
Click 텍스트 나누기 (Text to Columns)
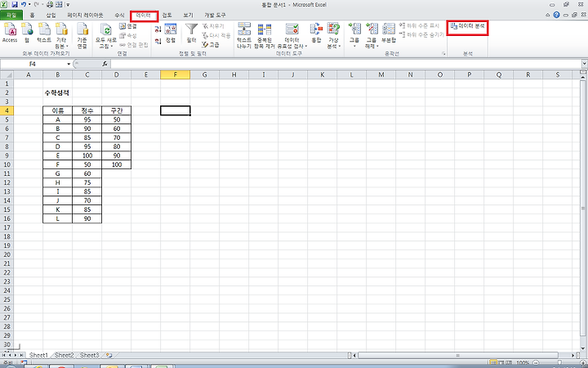pos(244,36)
